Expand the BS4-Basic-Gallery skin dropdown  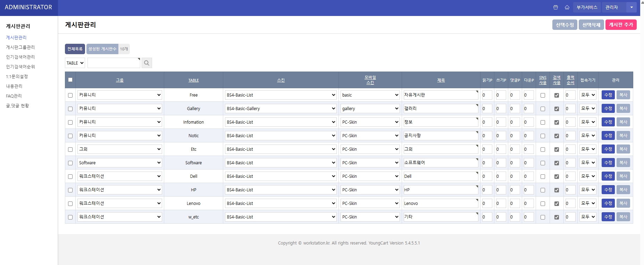point(281,109)
